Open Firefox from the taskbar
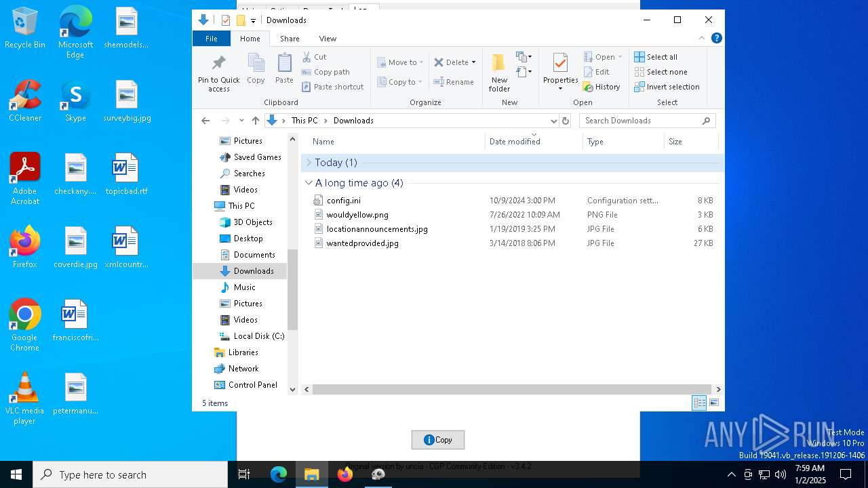 coord(345,474)
